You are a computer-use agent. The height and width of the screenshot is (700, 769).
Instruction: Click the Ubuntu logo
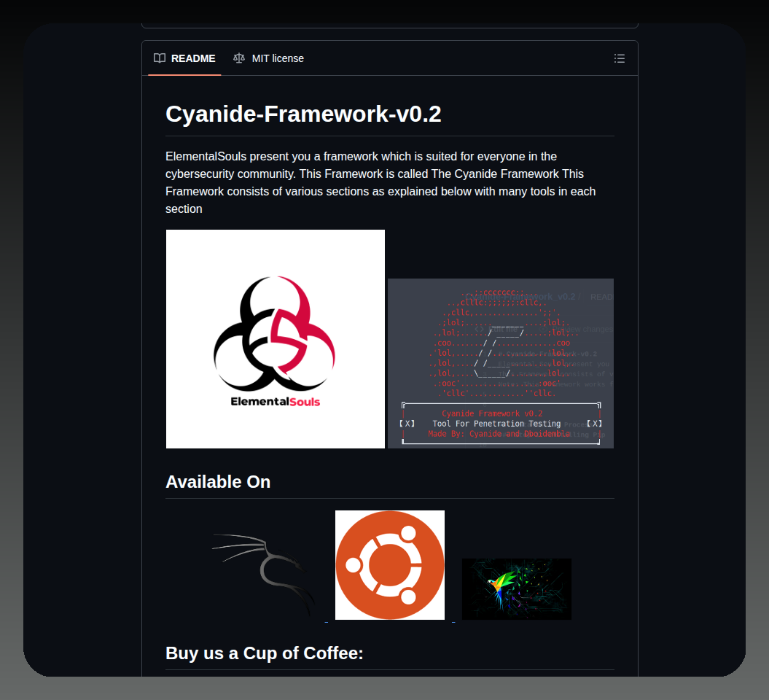click(390, 565)
